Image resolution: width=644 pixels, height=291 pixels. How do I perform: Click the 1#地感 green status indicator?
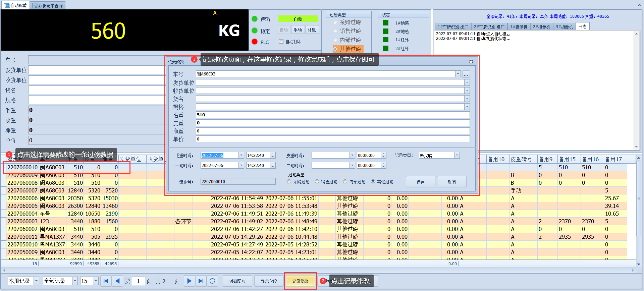386,23
